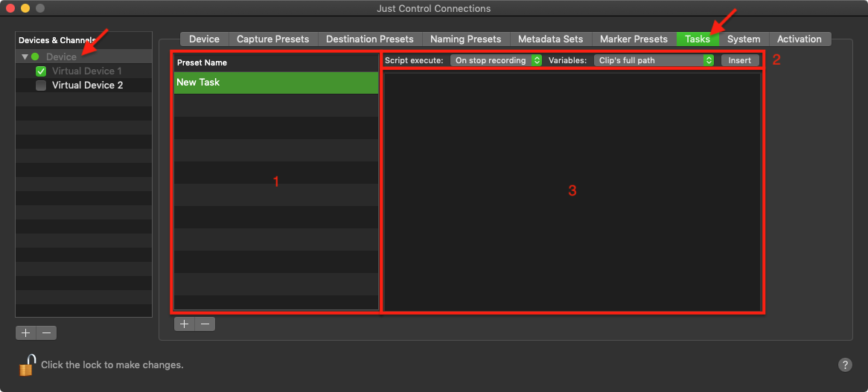Screen dimensions: 868x392
Task: Open the Destination Presets tab
Action: (x=370, y=39)
